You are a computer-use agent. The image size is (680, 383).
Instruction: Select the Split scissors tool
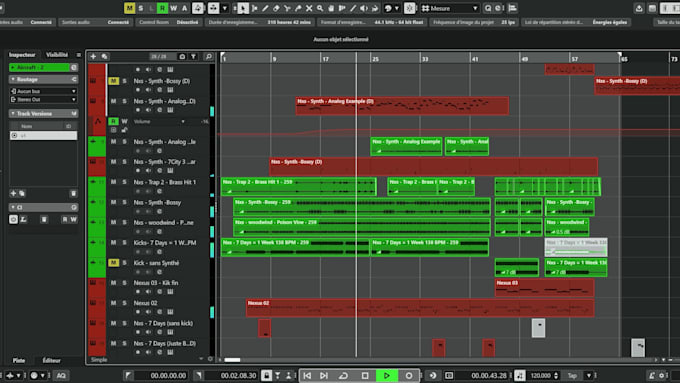(287, 8)
